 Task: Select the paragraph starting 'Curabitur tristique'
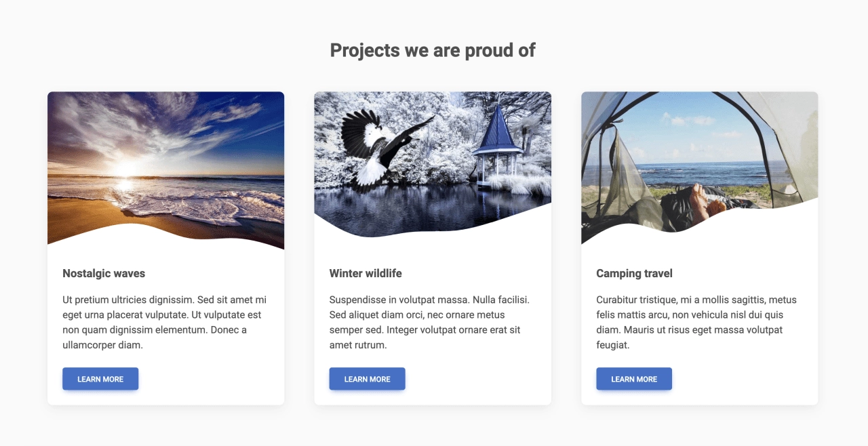pyautogui.click(x=696, y=322)
